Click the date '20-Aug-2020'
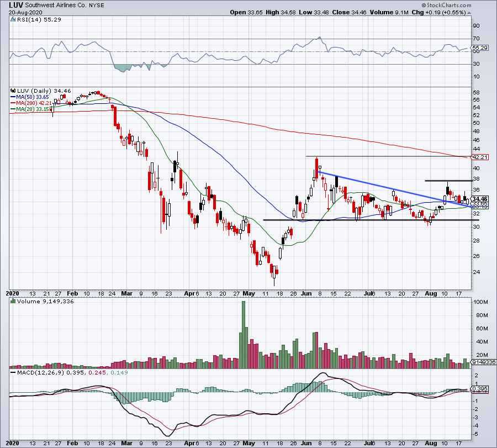 pos(25,12)
